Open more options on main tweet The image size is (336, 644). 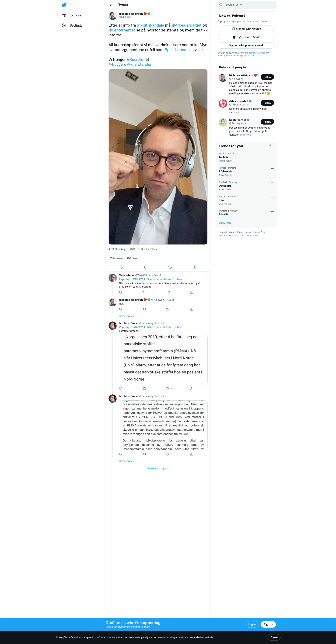(x=206, y=14)
